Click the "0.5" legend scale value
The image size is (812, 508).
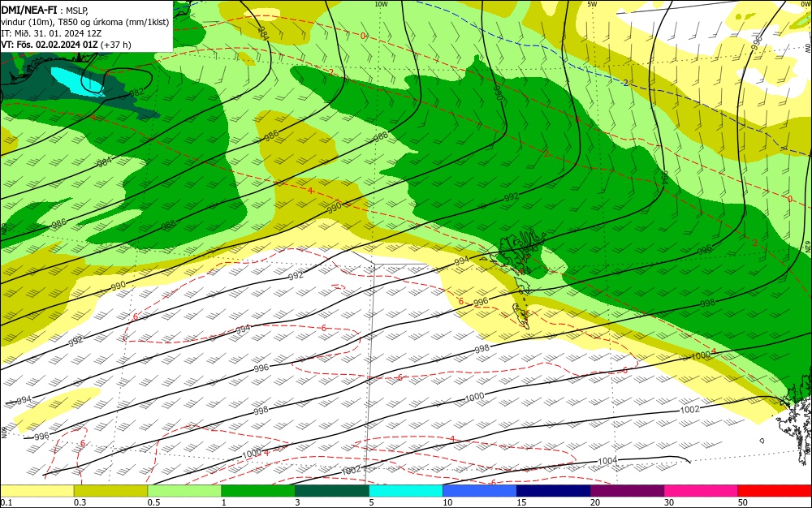tap(153, 502)
